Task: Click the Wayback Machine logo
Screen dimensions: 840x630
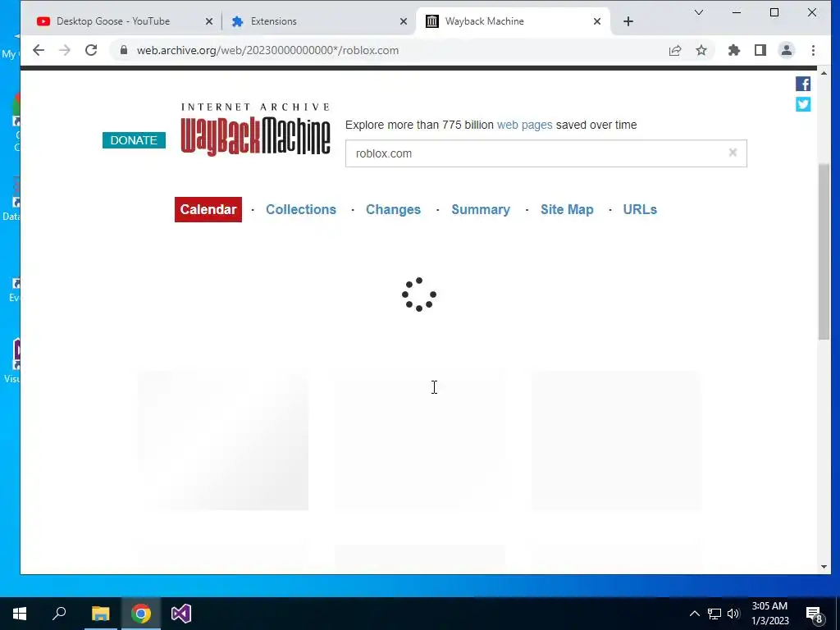Action: [x=256, y=130]
